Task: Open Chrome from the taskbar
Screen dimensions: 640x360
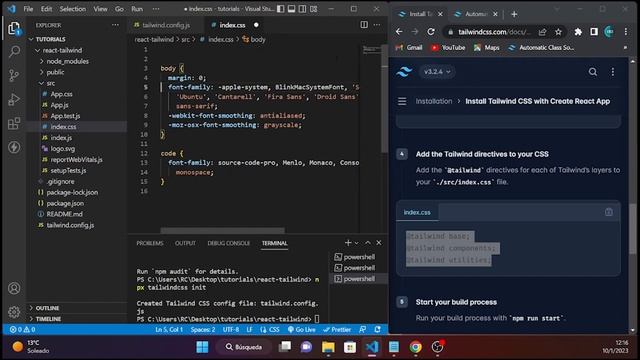Action: click(416, 347)
